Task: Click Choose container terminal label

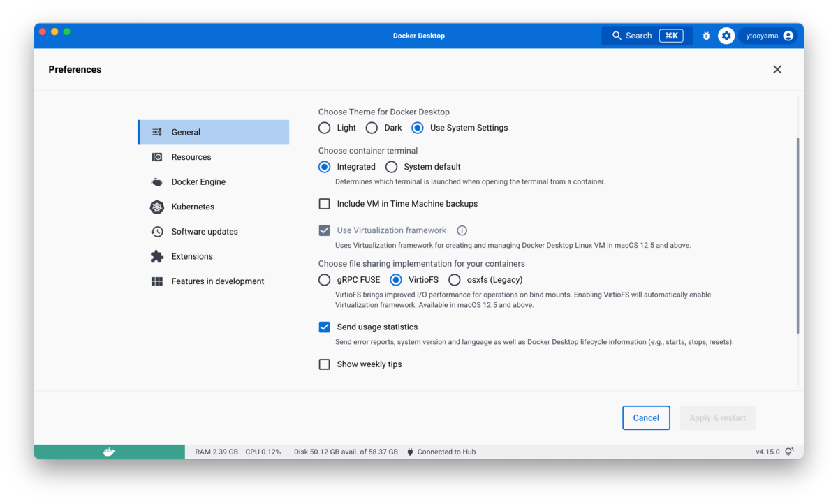Action: click(x=368, y=151)
